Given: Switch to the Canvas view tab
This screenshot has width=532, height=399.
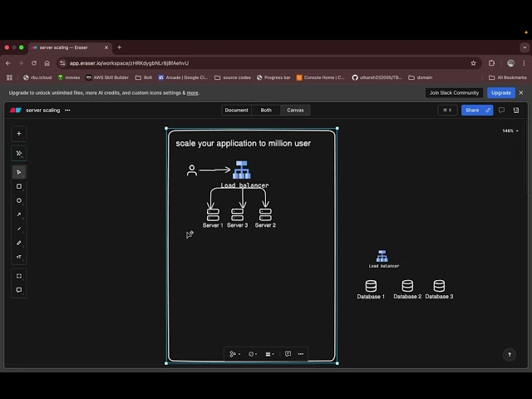Looking at the screenshot, I should coord(295,111).
